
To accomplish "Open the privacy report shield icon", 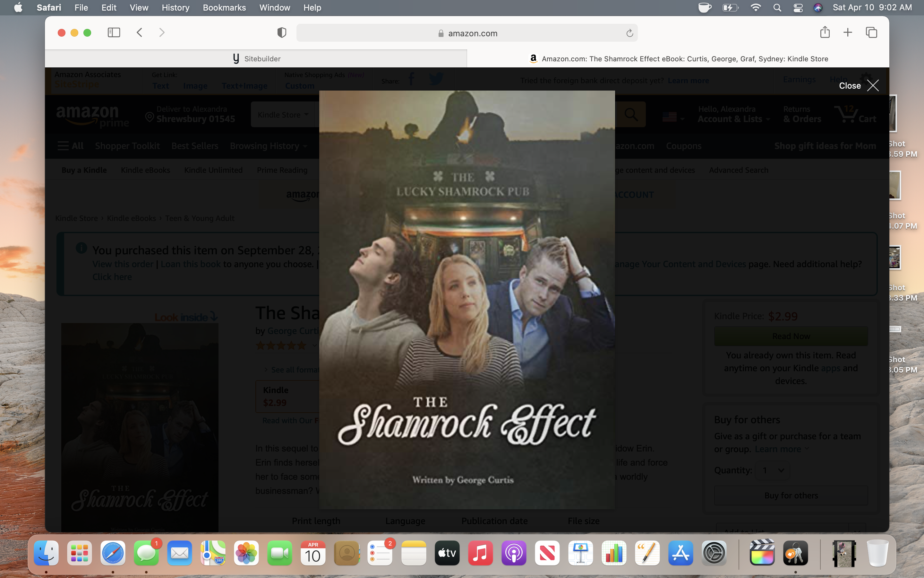I will 282,32.
